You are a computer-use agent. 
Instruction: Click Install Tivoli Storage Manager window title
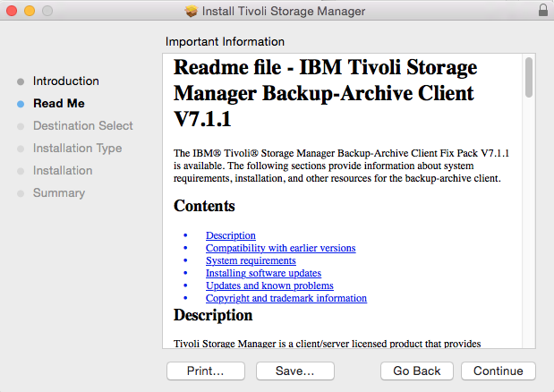(284, 11)
